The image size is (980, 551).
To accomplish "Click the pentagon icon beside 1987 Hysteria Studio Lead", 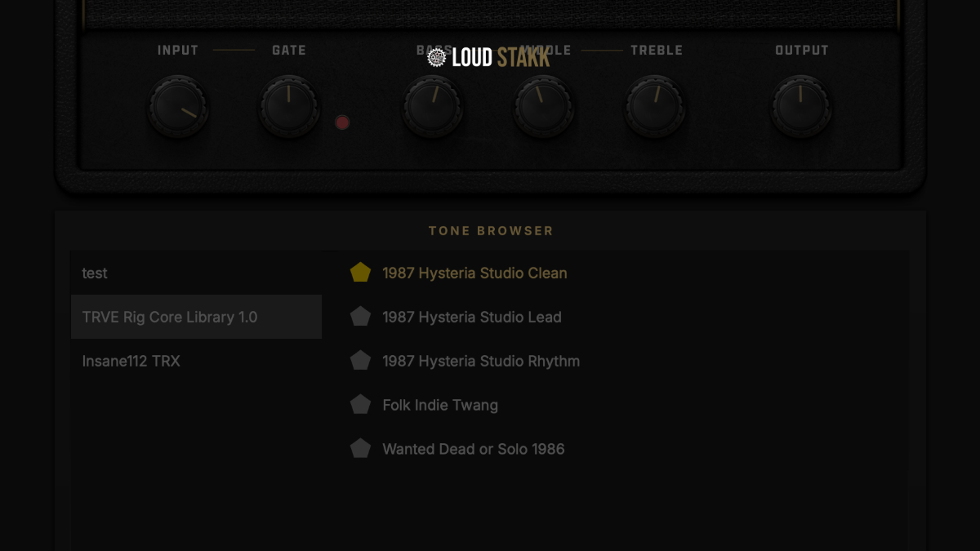I will point(360,317).
